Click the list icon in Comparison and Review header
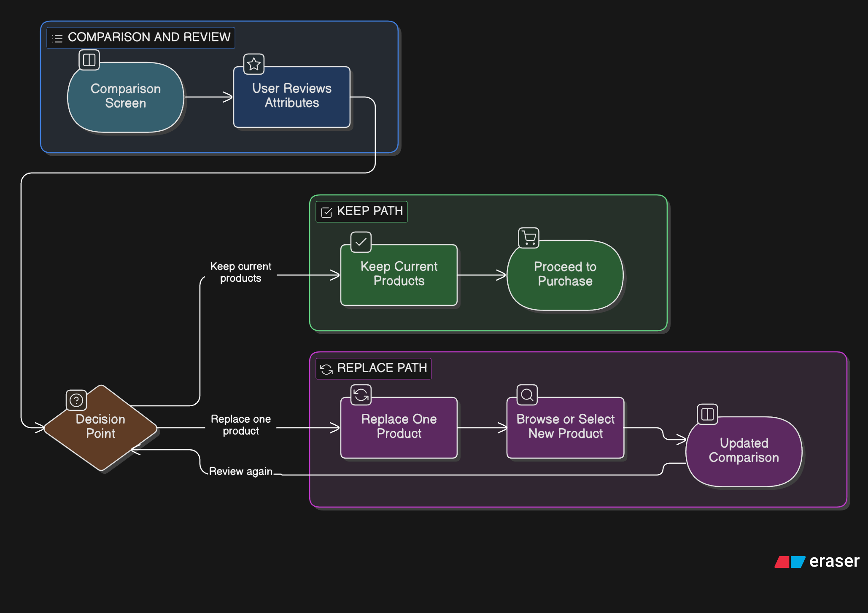The height and width of the screenshot is (613, 868). [x=57, y=39]
